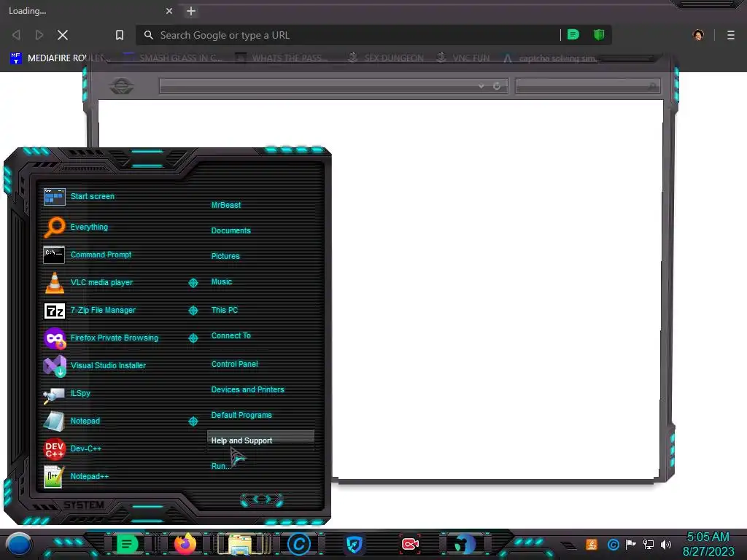Open blue C app in taskbar

coord(298,544)
